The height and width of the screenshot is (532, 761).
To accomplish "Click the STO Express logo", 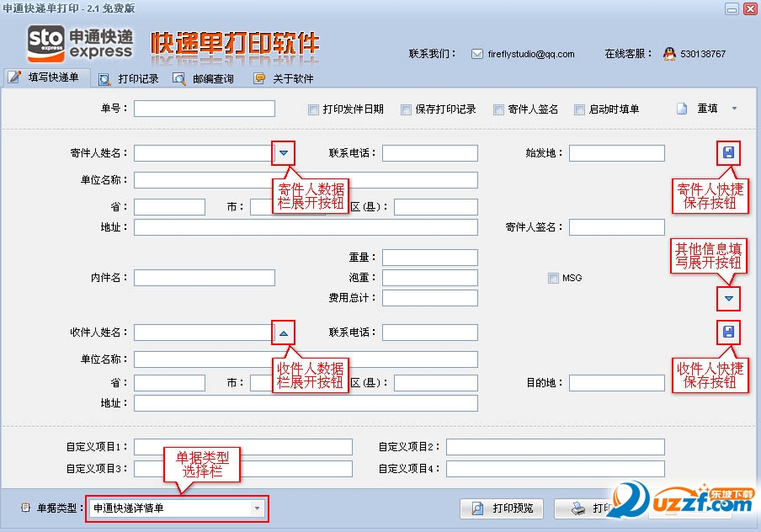I will tap(80, 44).
